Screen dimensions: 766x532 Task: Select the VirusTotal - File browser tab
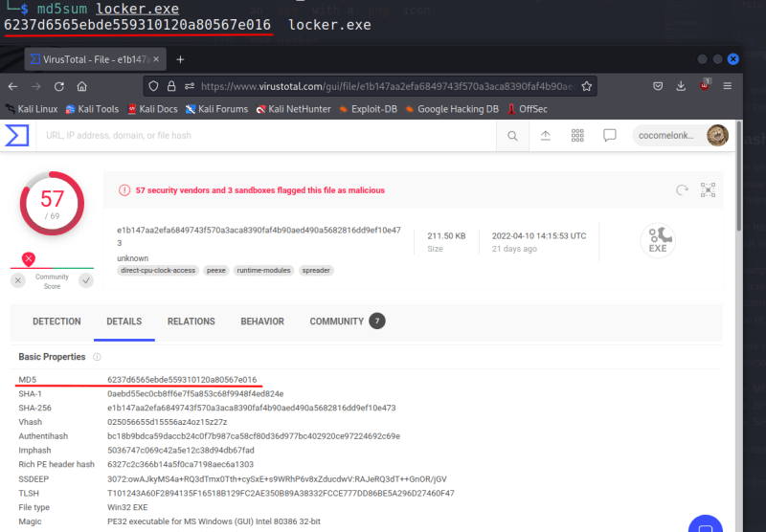pos(95,59)
